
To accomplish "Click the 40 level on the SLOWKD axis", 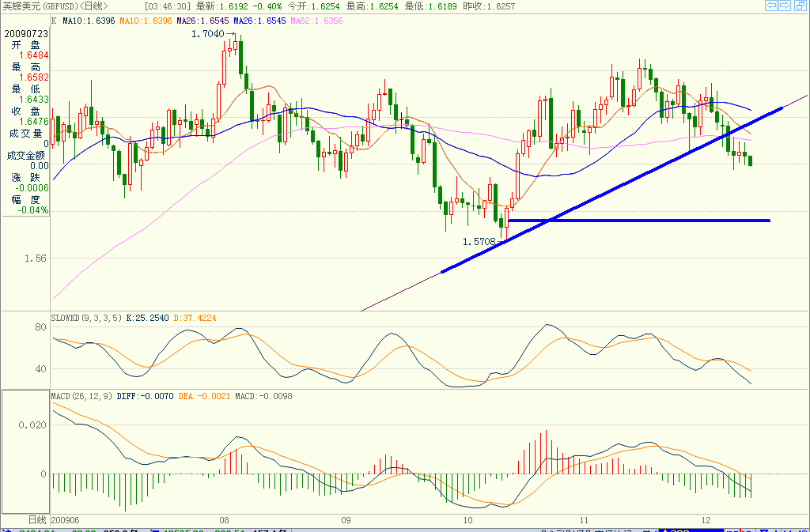I will 41,369.
